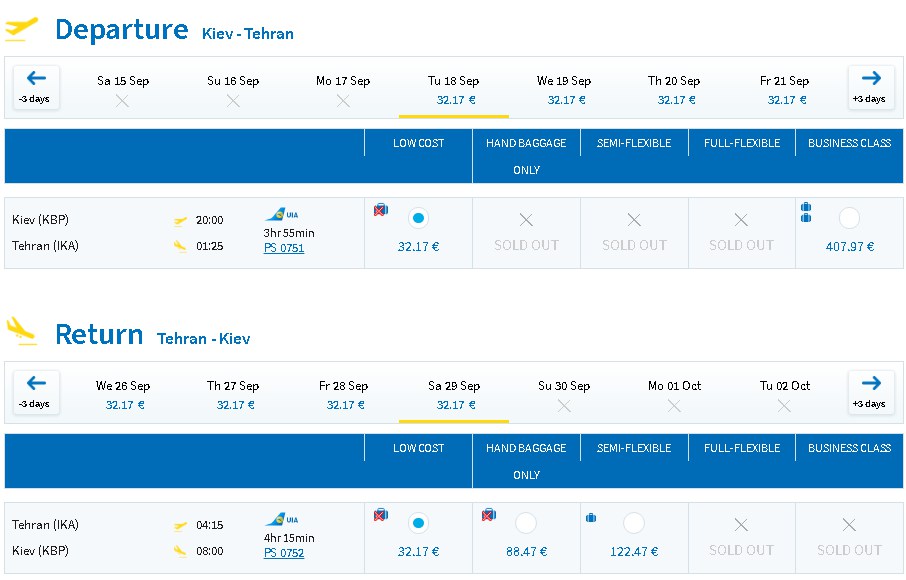Screen dimensions: 906x580
Task: Click UIA airline logo for flight PS 0752
Action: (x=281, y=519)
